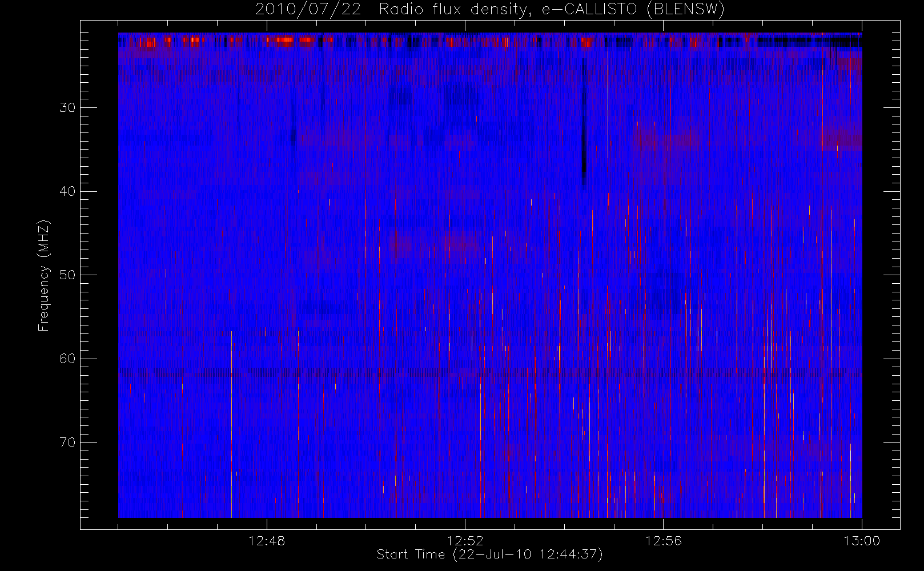Viewport: 924px width, 571px height.
Task: Click the 40 frequency tick label
Action: point(67,191)
